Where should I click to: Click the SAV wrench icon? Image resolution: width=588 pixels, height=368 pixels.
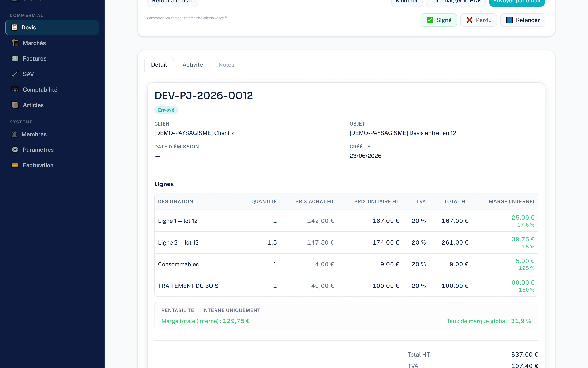(15, 74)
